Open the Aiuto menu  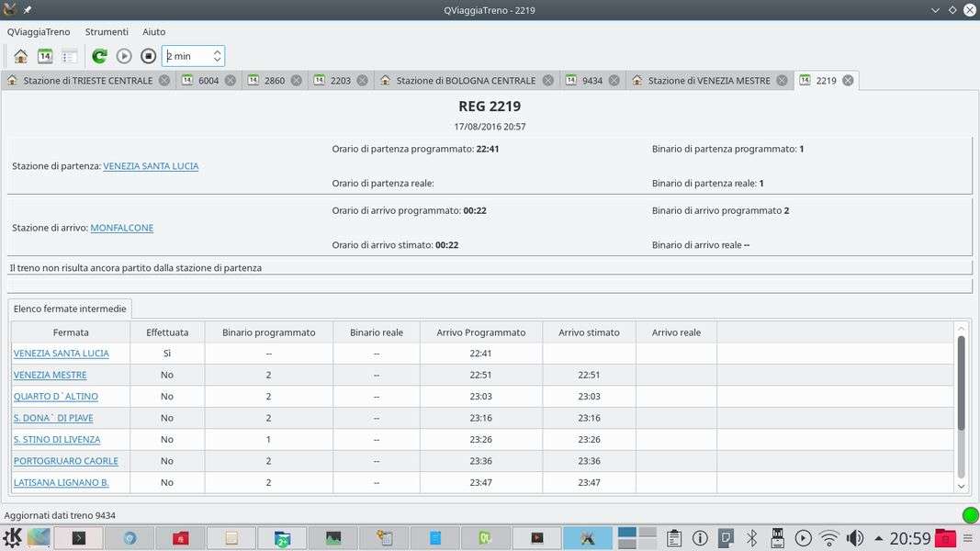tap(153, 31)
